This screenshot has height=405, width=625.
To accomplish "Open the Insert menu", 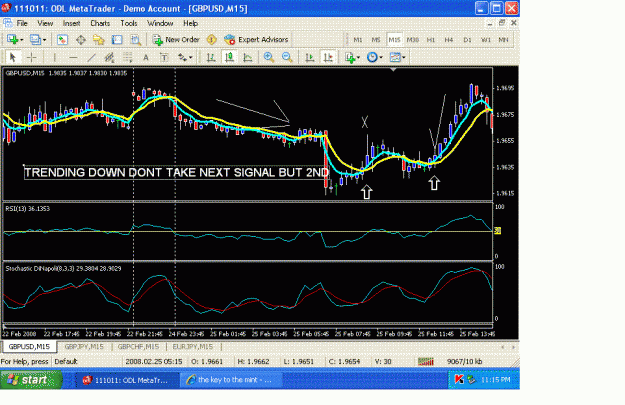I will point(71,23).
